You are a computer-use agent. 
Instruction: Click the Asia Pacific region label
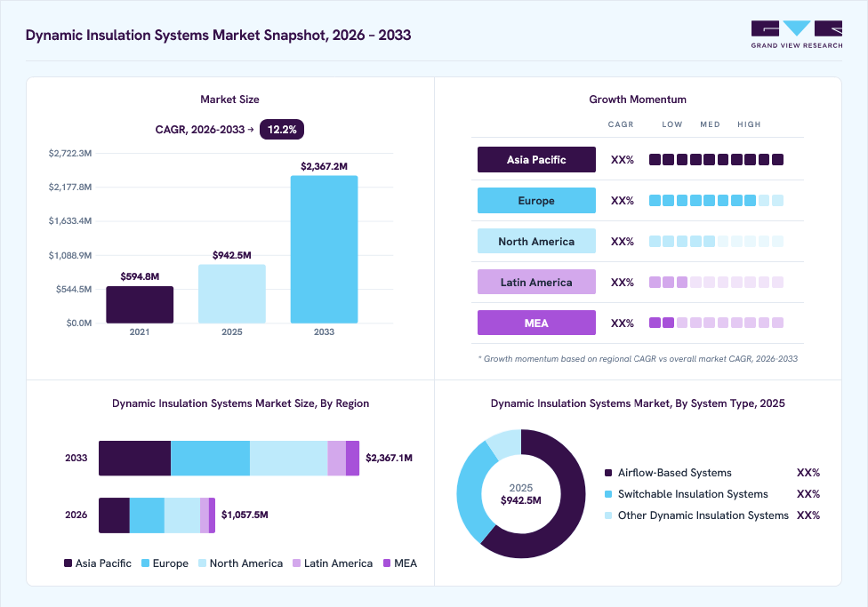[536, 159]
